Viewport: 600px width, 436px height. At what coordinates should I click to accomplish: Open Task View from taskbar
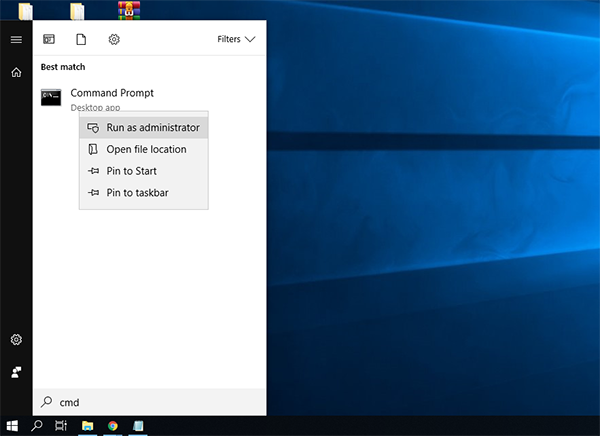click(61, 426)
